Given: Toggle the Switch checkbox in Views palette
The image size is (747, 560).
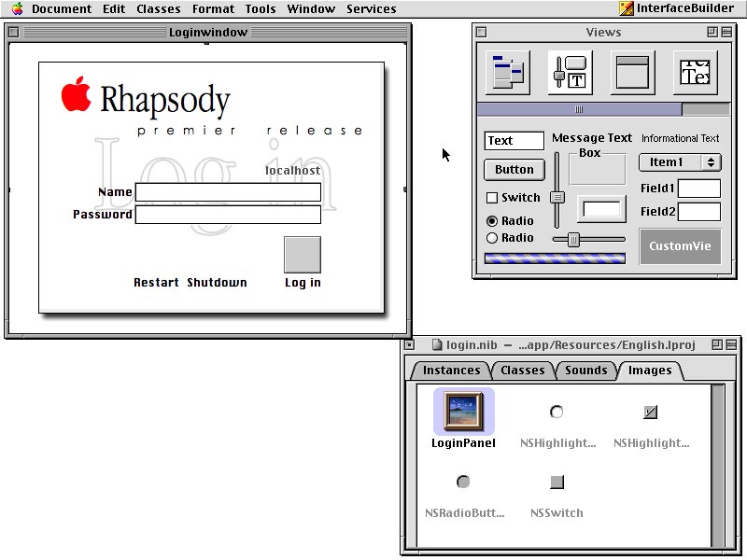Looking at the screenshot, I should point(492,198).
